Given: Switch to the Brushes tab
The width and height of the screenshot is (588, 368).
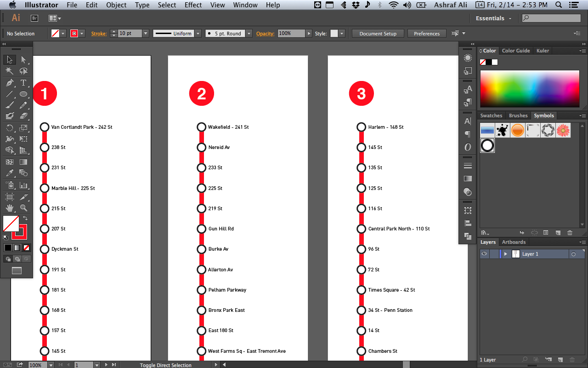Looking at the screenshot, I should coord(518,115).
